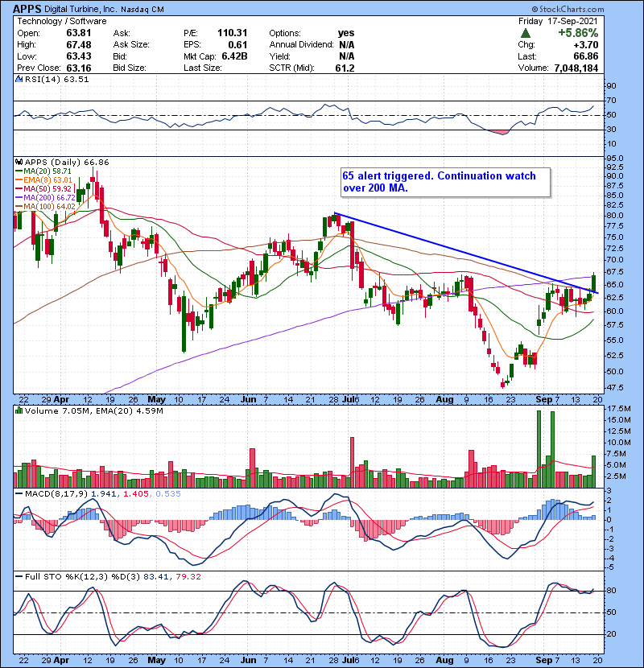This screenshot has height=668, width=644.
Task: Click the volume bars icon beside Volume label
Action: (19, 410)
